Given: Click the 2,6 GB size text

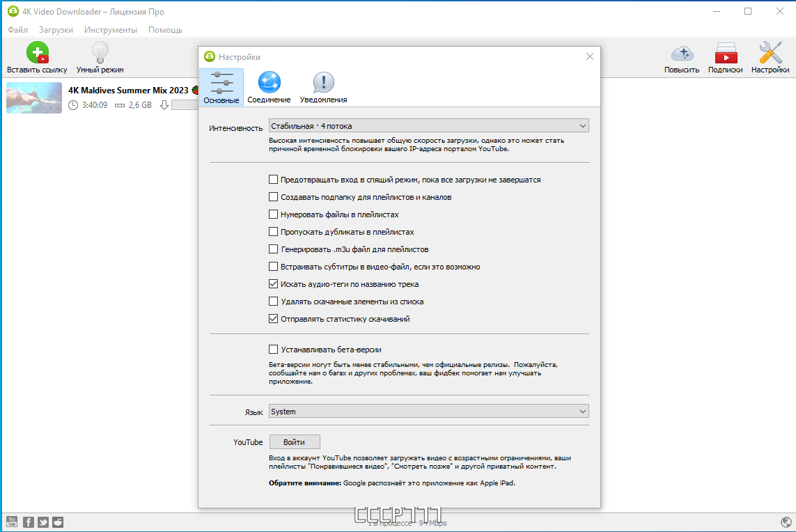Looking at the screenshot, I should pyautogui.click(x=140, y=105).
